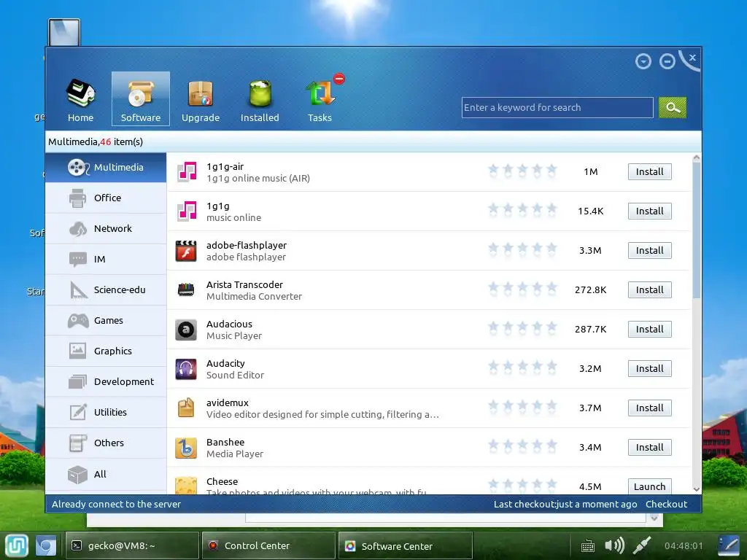Open the start menu icon in taskbar

17,545
